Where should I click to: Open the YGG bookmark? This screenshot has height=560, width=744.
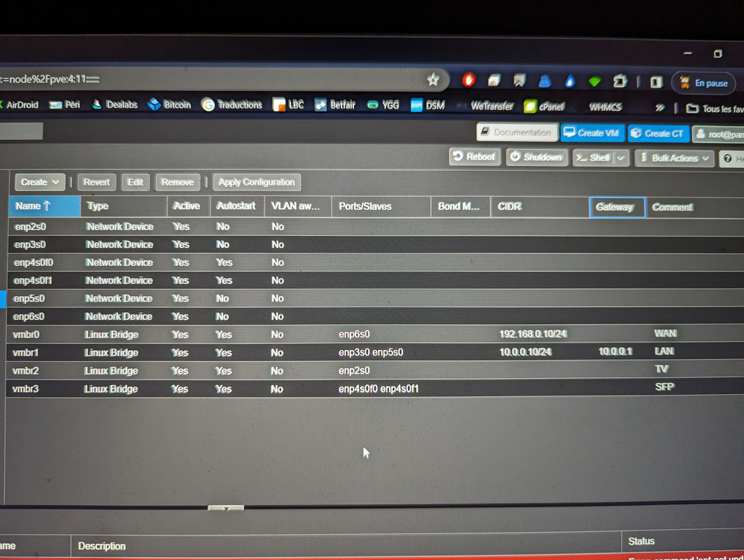[383, 106]
